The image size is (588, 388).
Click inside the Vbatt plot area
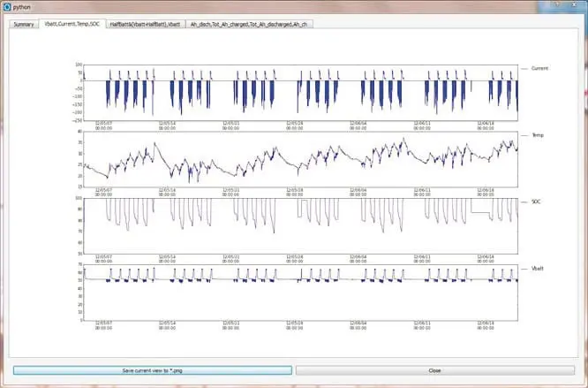pos(301,293)
